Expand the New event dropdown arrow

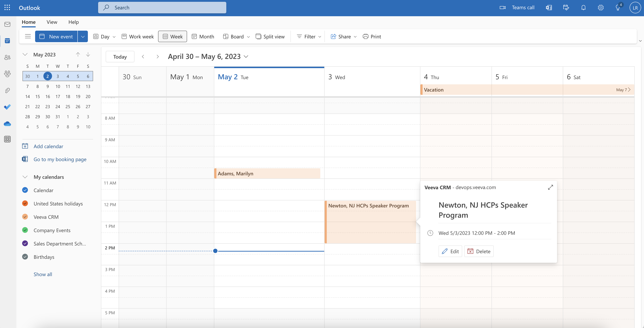[x=83, y=37]
